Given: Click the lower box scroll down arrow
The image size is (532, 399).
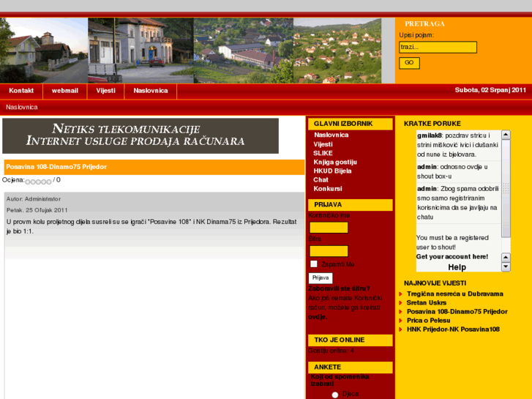Looking at the screenshot, I should 506,266.
